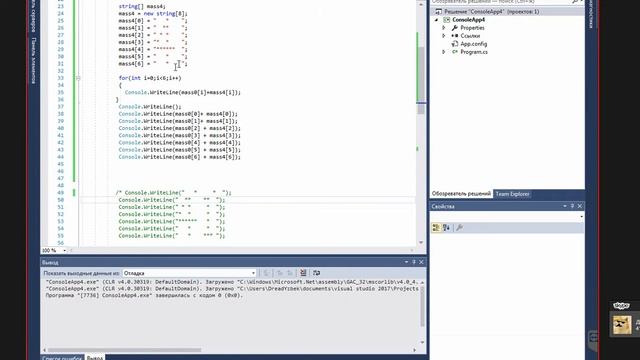Select the Решение "ConsoleApp4" solution row
The width and height of the screenshot is (640, 360).
[508, 11]
